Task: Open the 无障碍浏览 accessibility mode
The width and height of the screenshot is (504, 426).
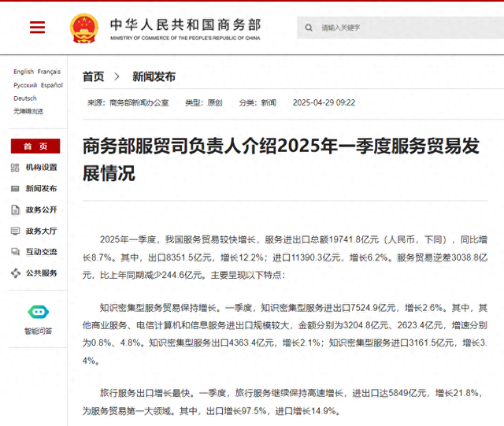Action: [28, 111]
